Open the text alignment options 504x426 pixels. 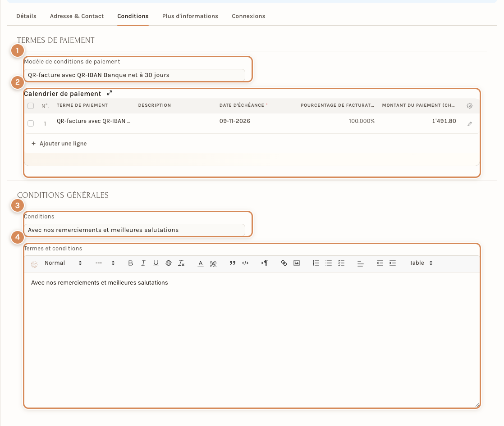tap(360, 263)
